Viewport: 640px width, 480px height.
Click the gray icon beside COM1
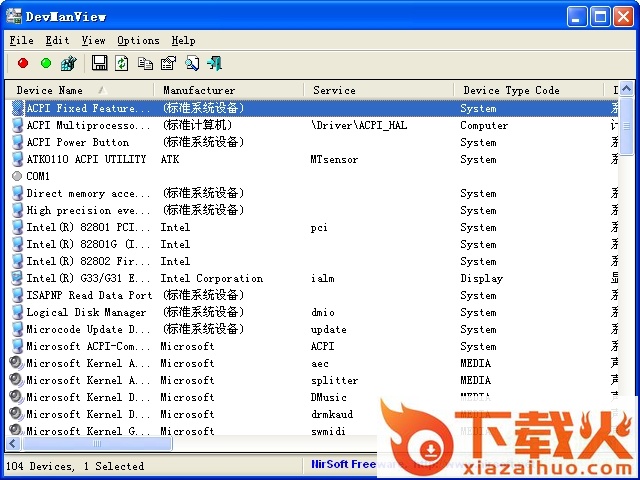pos(17,176)
